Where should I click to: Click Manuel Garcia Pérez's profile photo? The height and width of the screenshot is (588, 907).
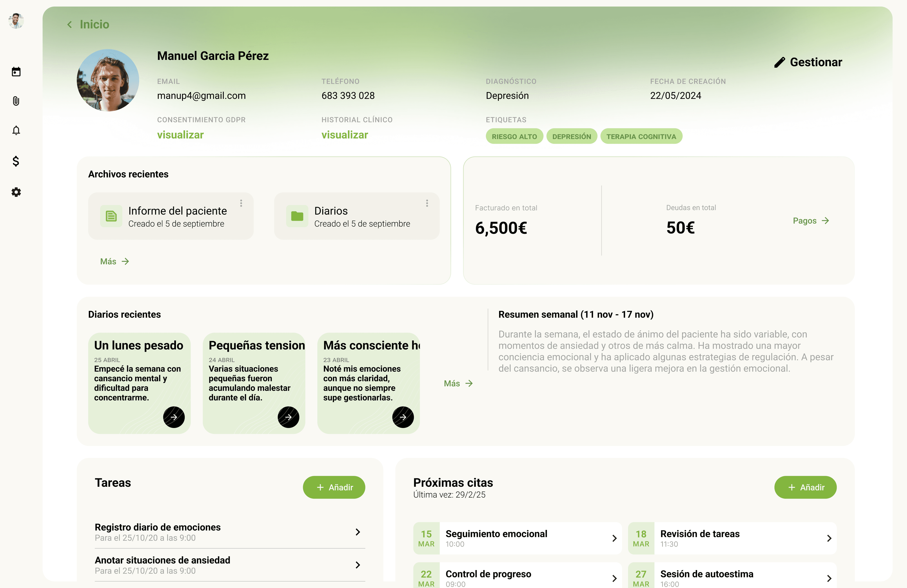pyautogui.click(x=108, y=80)
